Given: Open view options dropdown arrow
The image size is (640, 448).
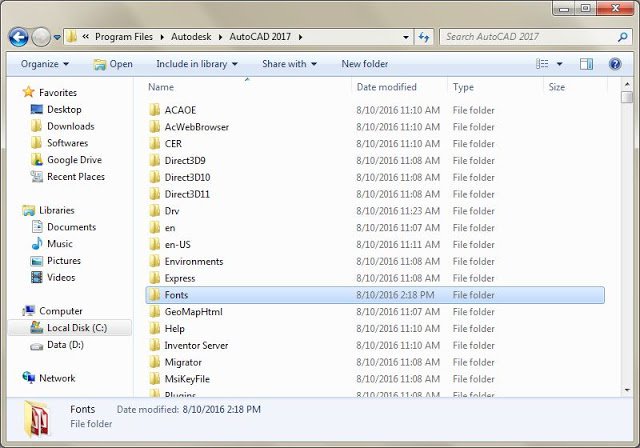Looking at the screenshot, I should (x=561, y=64).
